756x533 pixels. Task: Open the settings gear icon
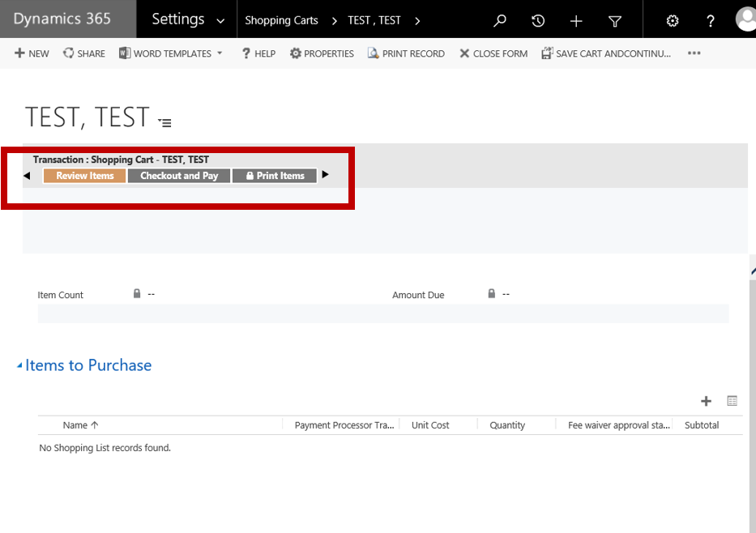[x=672, y=21]
